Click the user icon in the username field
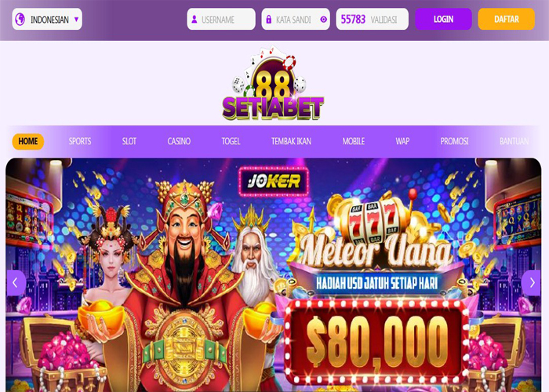 tap(195, 20)
